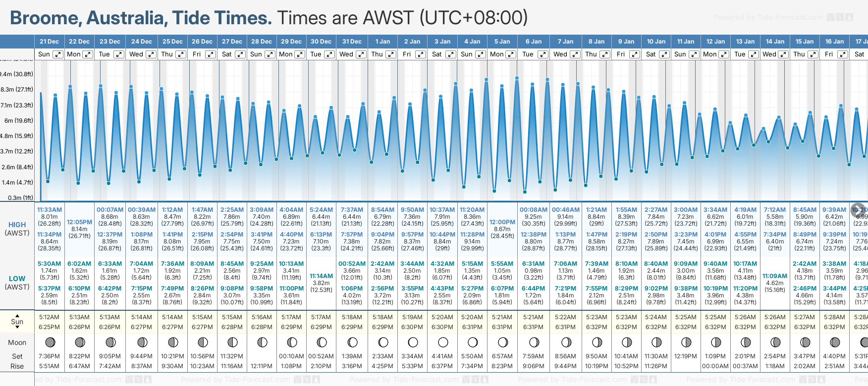Click the moon phase icon for 21 Dec

(50, 342)
